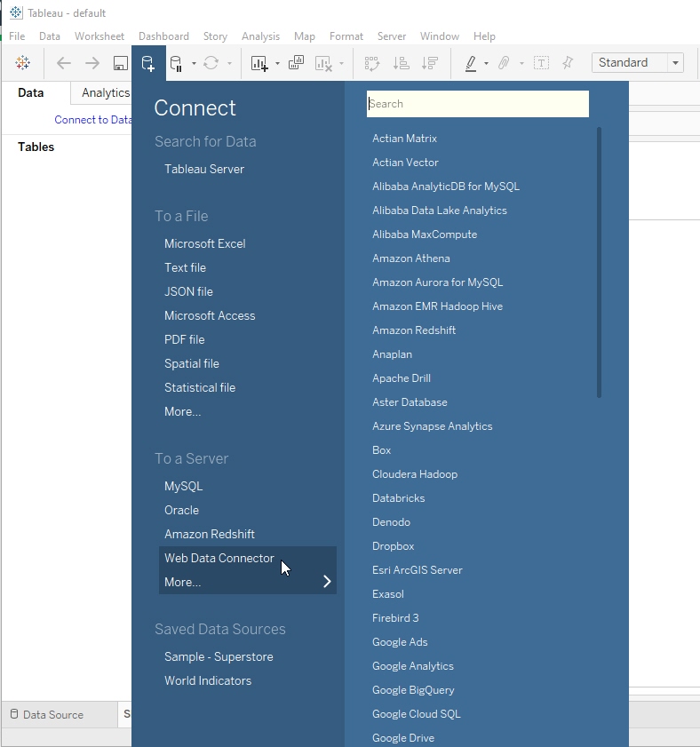Open the Data menu
700x747 pixels.
50,36
